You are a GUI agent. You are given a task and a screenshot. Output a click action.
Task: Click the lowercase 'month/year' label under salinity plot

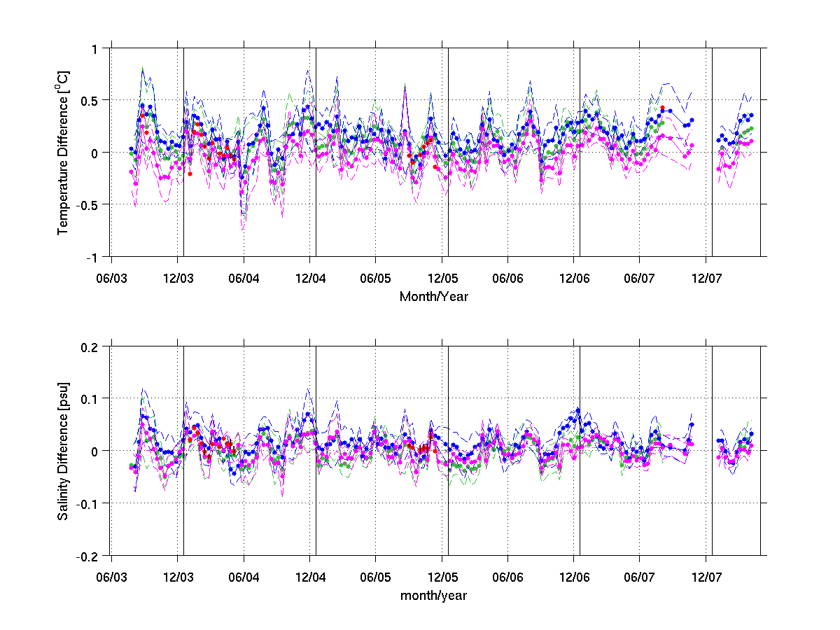point(434,596)
